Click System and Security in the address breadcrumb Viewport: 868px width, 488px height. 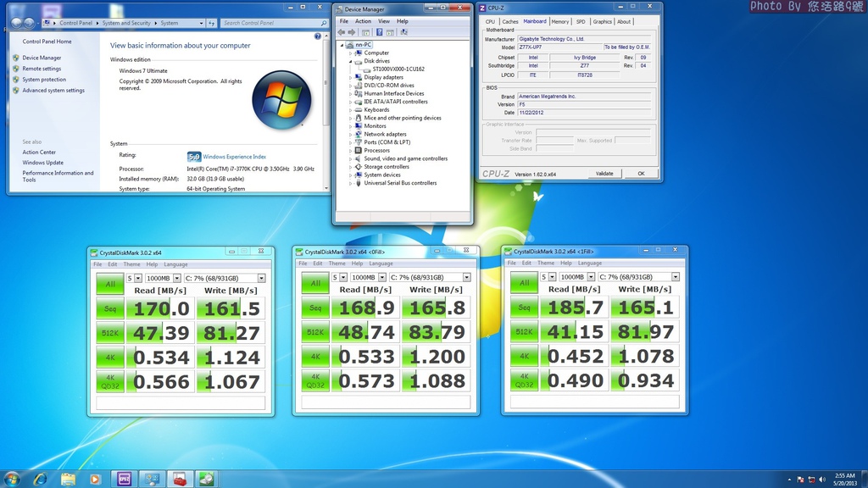click(x=126, y=23)
